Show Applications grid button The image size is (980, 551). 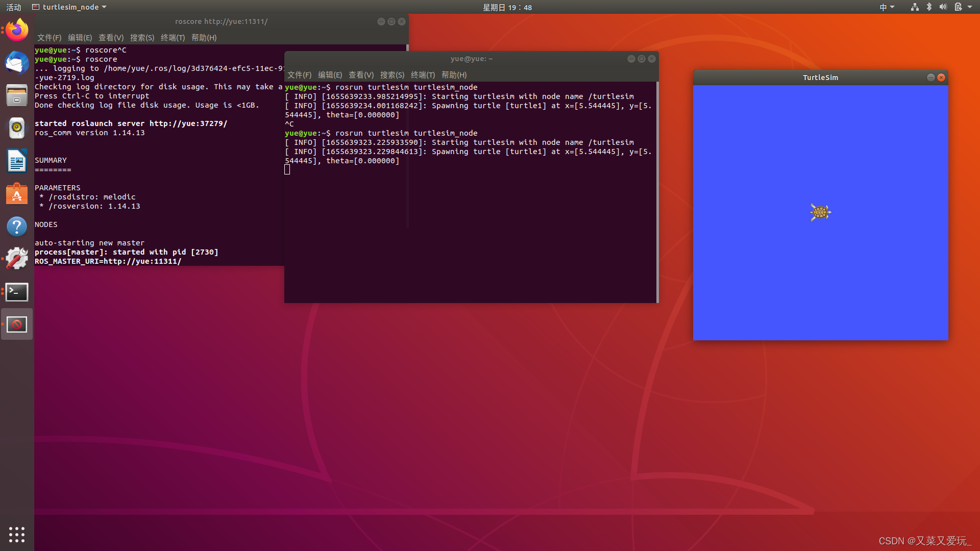click(17, 534)
